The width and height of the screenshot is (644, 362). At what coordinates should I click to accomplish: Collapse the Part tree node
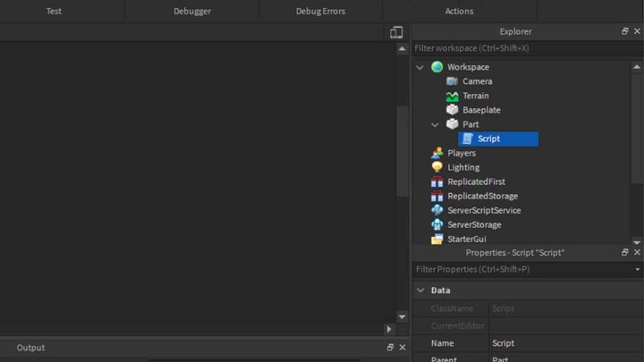tap(435, 124)
